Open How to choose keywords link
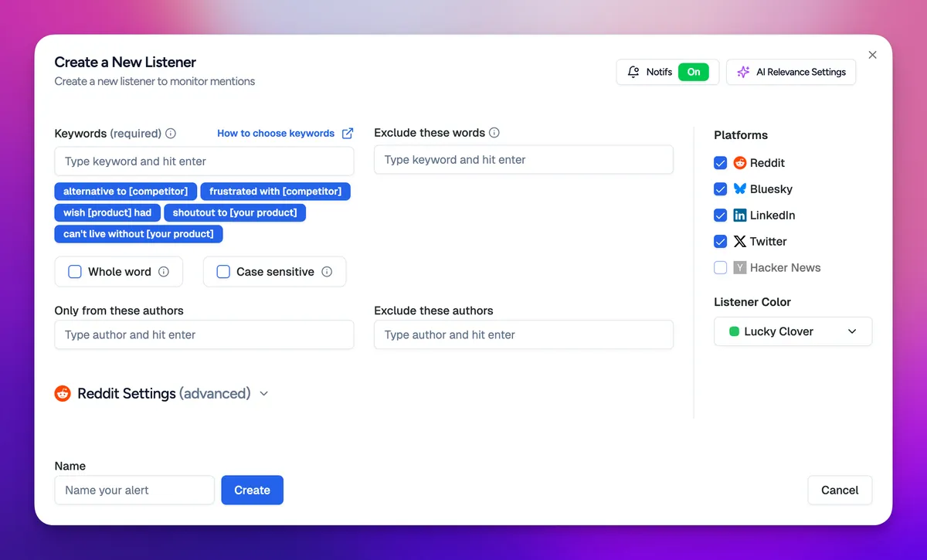 276,133
